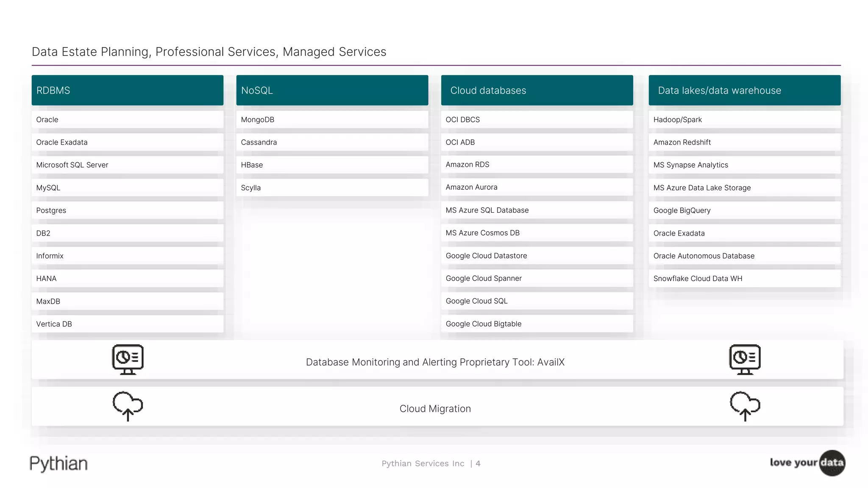Click the AvailX monitoring tool label
Screen dimensions: 868x488
click(x=435, y=362)
